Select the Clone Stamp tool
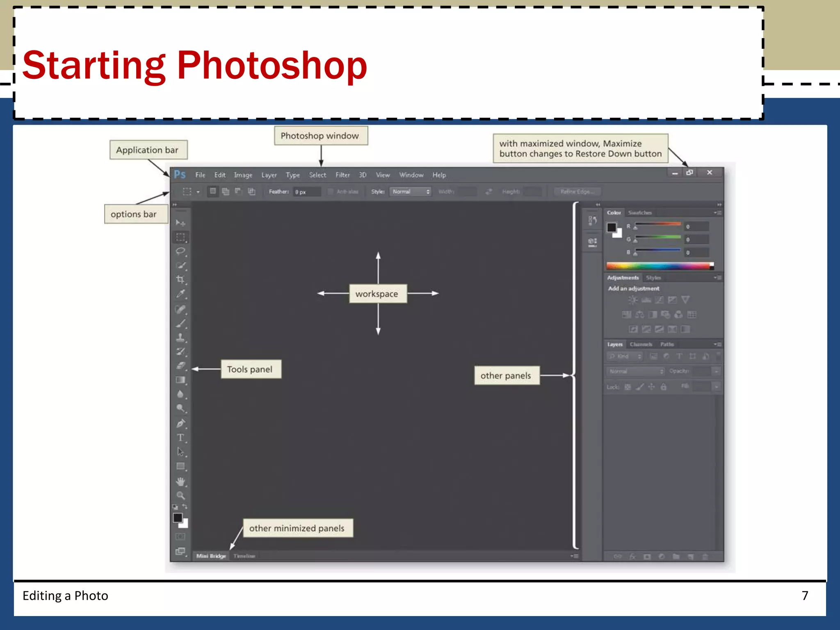Screen dimensions: 840x630 pyautogui.click(x=180, y=338)
